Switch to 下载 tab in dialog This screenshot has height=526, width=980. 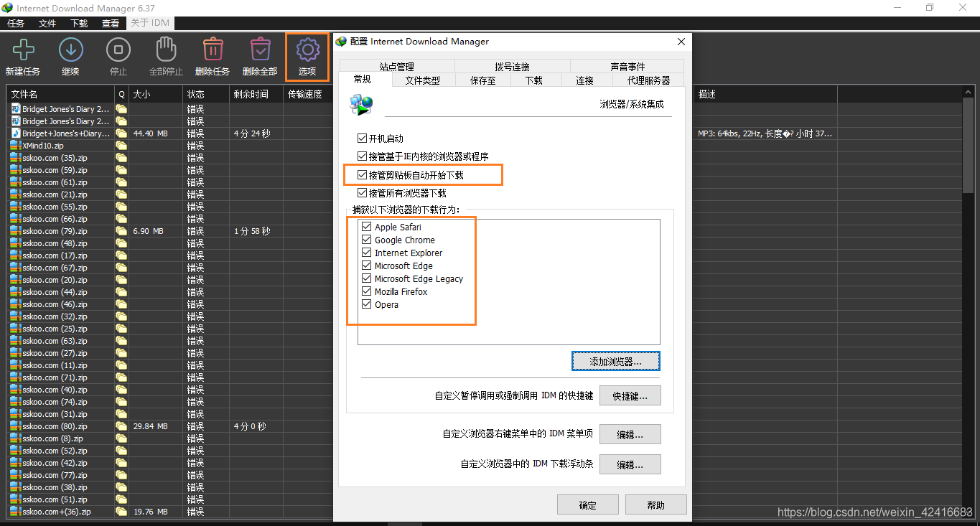[x=534, y=80]
